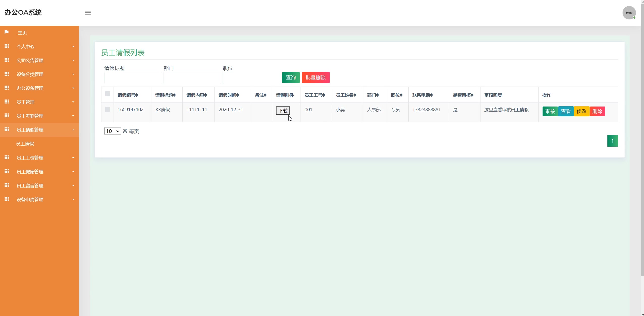644x316 pixels.
Task: Click grid icon beside 员工管理
Action: 7,102
